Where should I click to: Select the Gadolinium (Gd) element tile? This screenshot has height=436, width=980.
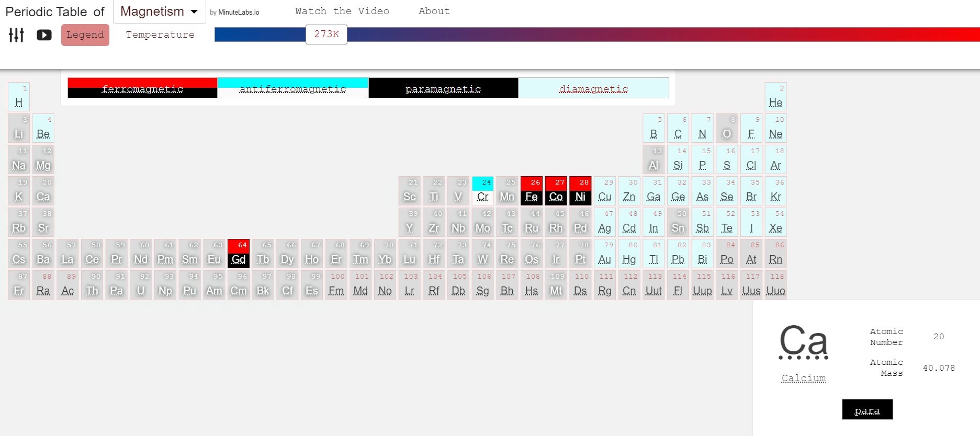[238, 254]
